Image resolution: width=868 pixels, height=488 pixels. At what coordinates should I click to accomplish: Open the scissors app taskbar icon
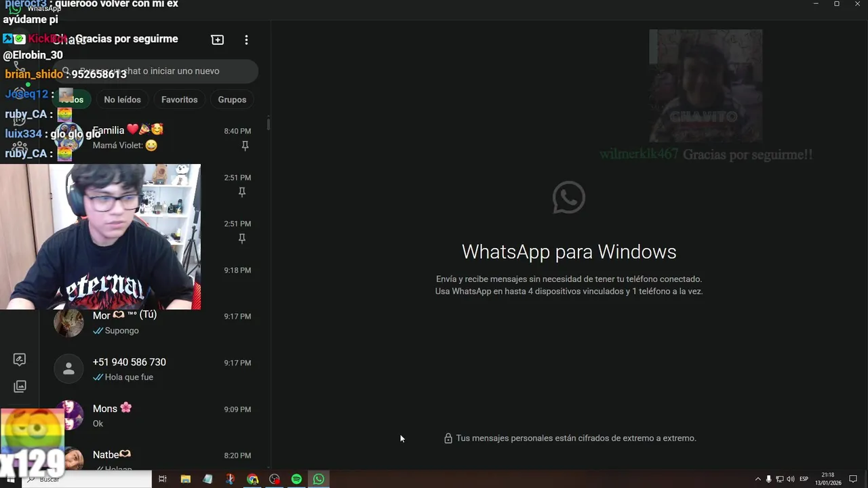coord(230,479)
